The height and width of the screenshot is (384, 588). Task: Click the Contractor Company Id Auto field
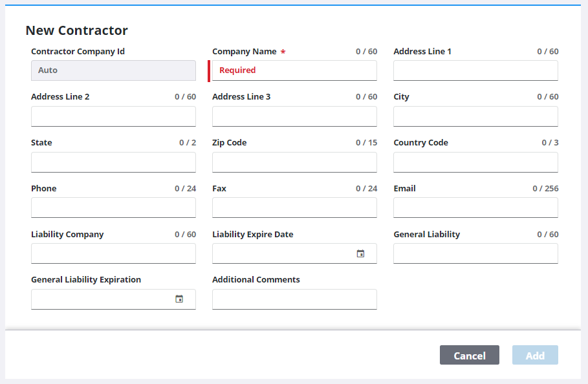coord(113,70)
